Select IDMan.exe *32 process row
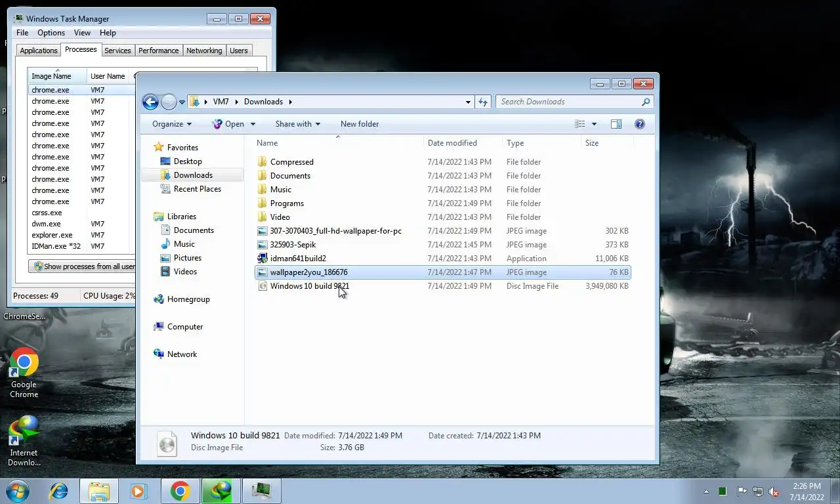The image size is (840, 504). click(x=81, y=246)
